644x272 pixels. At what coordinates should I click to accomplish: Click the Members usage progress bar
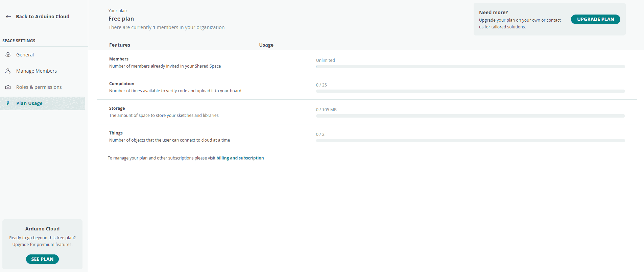470,67
